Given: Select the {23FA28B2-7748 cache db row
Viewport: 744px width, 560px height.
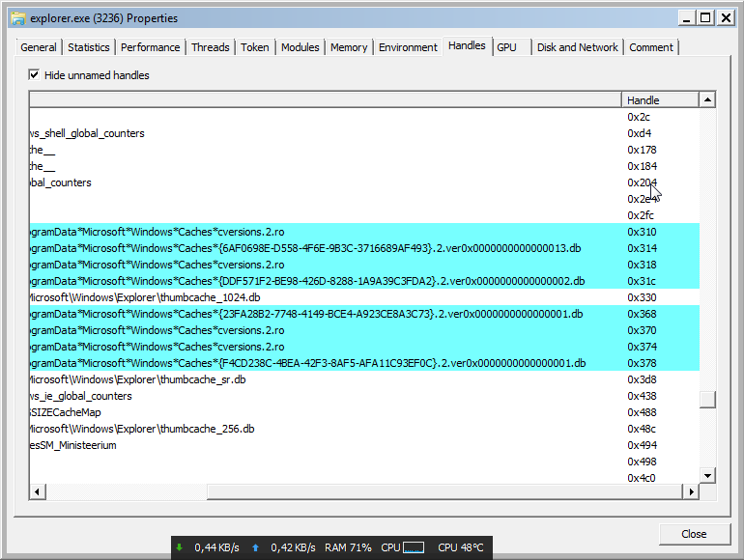Looking at the screenshot, I should pos(364,314).
